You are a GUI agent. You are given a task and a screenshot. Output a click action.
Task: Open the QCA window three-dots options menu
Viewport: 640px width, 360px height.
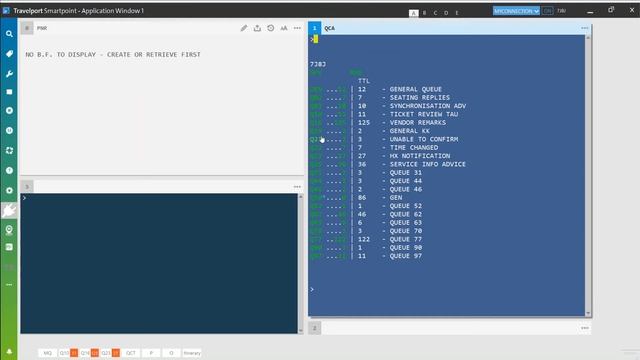point(585,28)
